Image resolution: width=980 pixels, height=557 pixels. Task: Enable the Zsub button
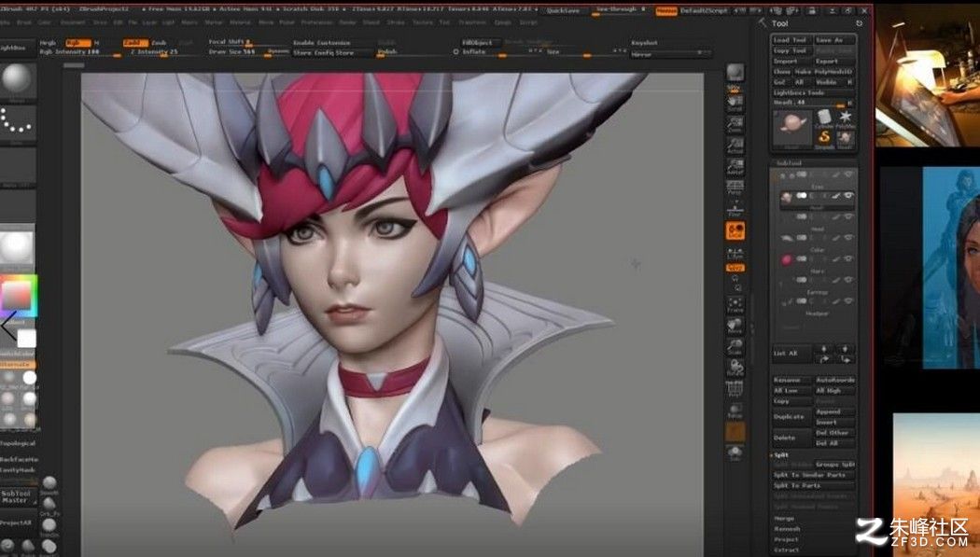tap(160, 43)
